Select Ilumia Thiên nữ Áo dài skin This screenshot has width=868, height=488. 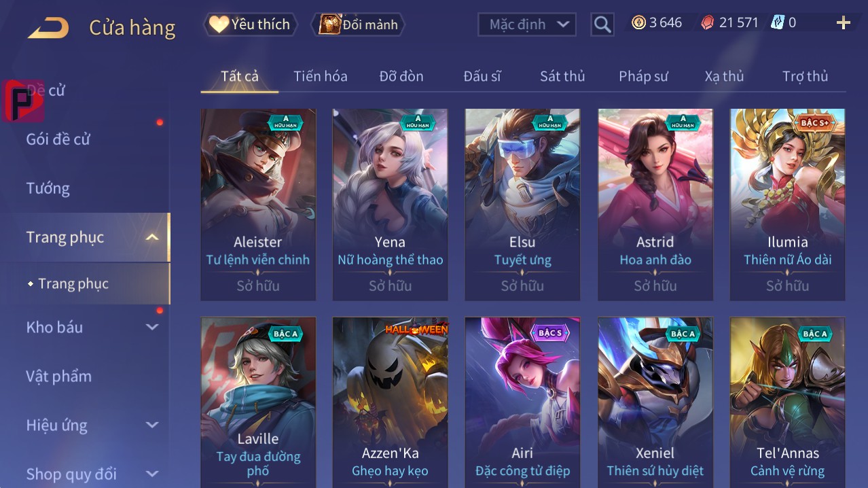(787, 205)
